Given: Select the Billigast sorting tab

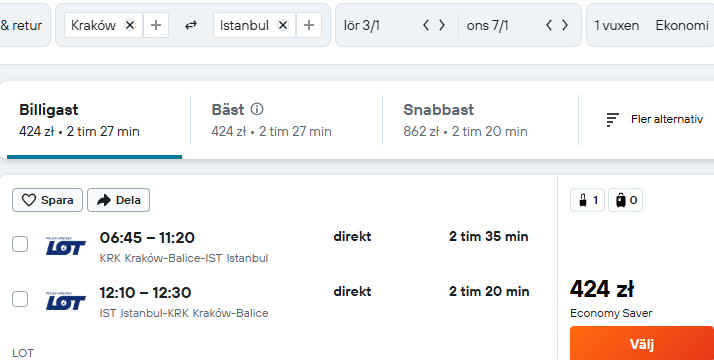Looking at the screenshot, I should (x=95, y=120).
